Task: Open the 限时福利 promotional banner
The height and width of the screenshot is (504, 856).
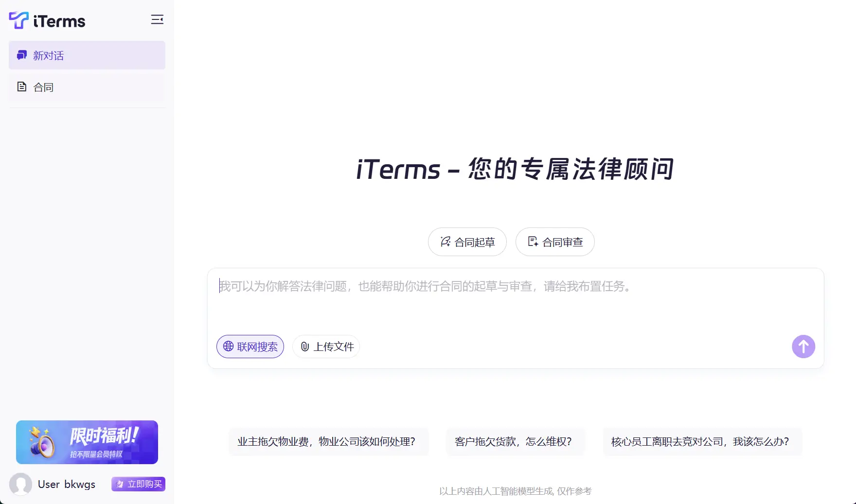Action: click(x=87, y=442)
